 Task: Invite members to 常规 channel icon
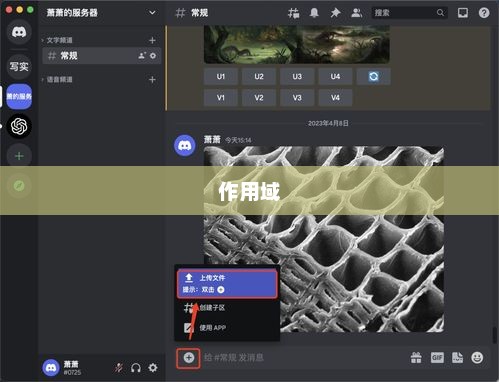point(142,56)
